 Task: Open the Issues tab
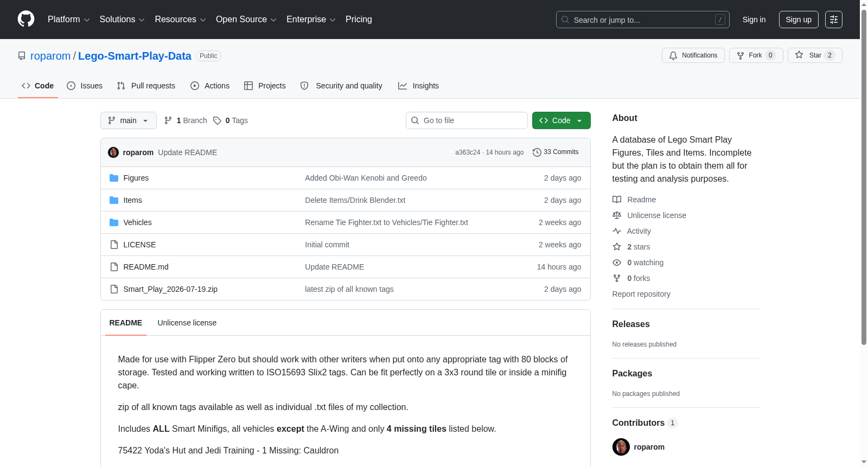[x=85, y=86]
